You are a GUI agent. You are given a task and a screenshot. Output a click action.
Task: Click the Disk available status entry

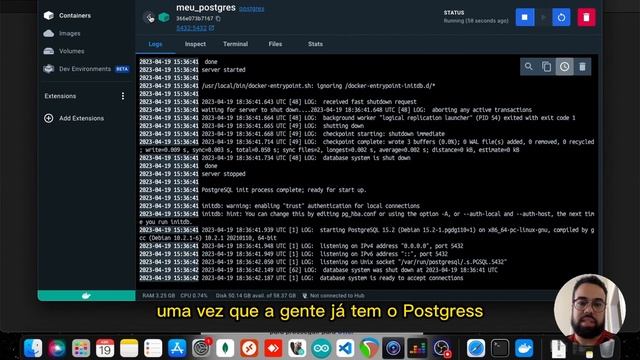pos(256,296)
